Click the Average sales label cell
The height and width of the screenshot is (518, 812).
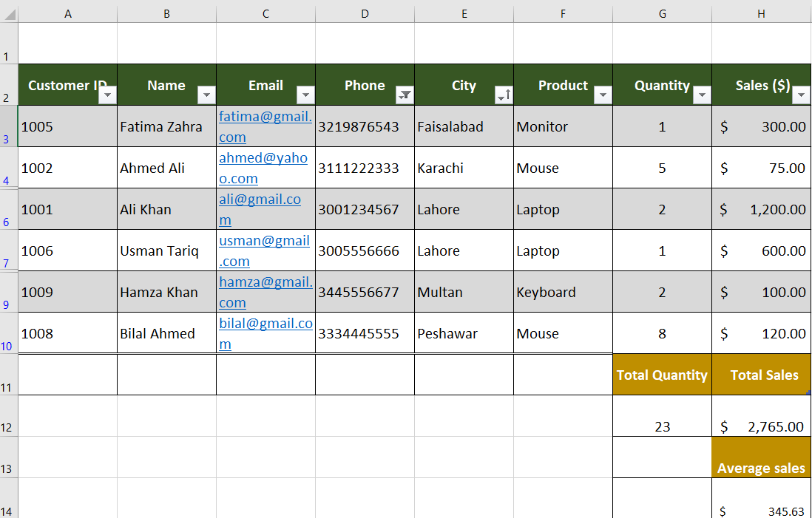(x=761, y=457)
